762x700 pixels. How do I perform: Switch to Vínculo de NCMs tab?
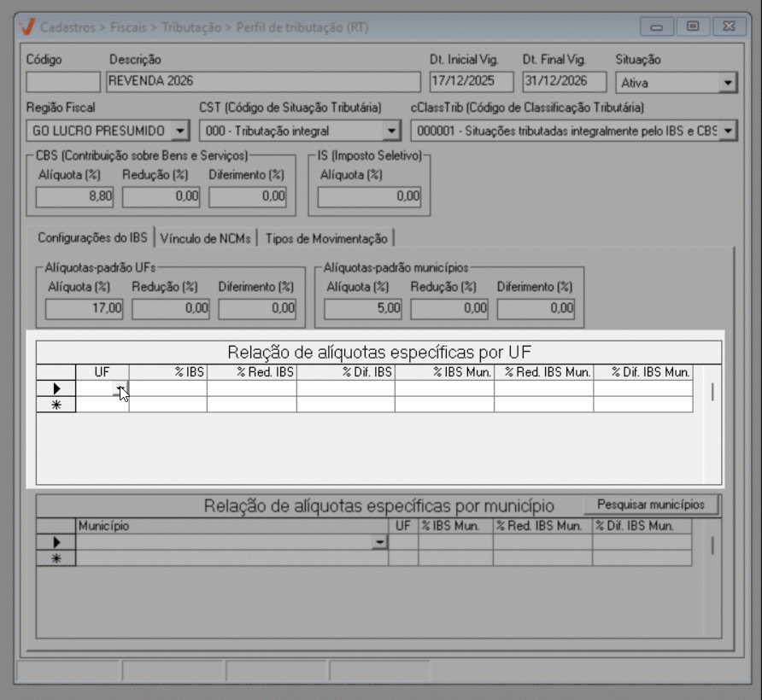pyautogui.click(x=206, y=238)
